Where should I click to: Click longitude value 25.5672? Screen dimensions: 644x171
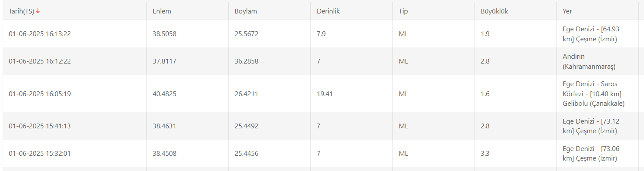246,34
